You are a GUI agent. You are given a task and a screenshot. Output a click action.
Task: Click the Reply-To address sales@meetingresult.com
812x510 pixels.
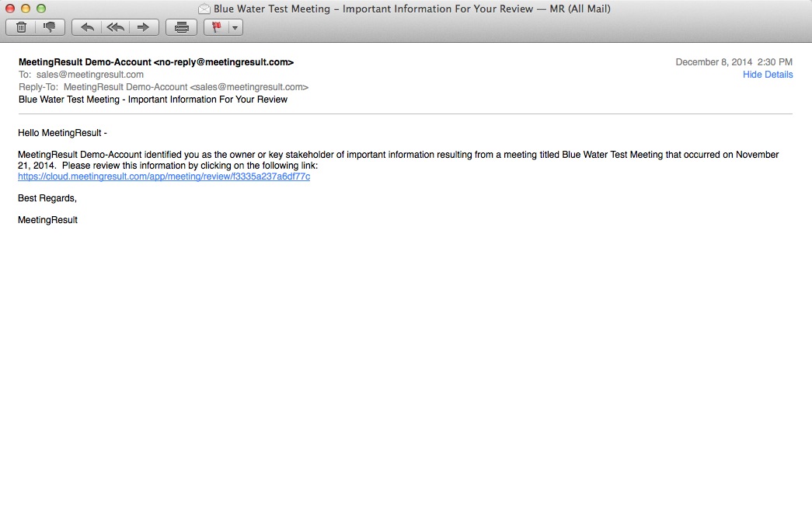[186, 87]
